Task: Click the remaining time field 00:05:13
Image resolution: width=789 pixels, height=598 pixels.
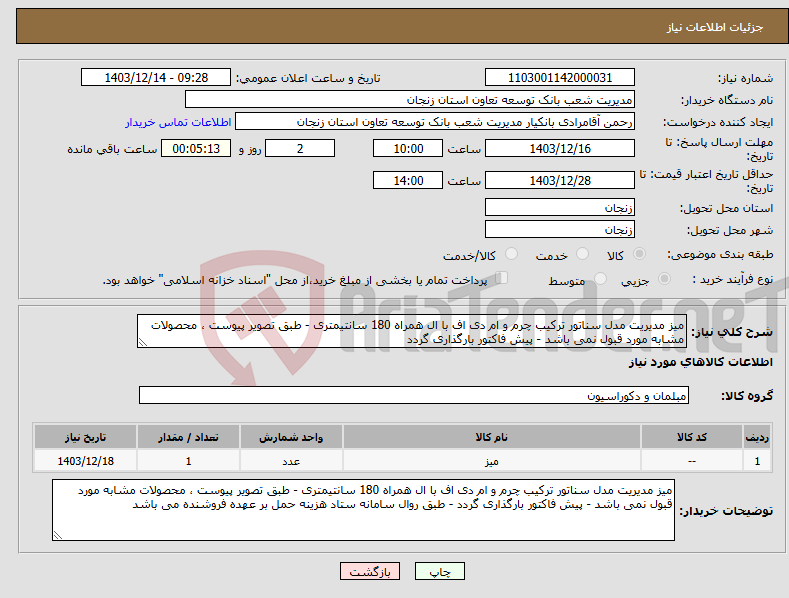Action: 196,148
